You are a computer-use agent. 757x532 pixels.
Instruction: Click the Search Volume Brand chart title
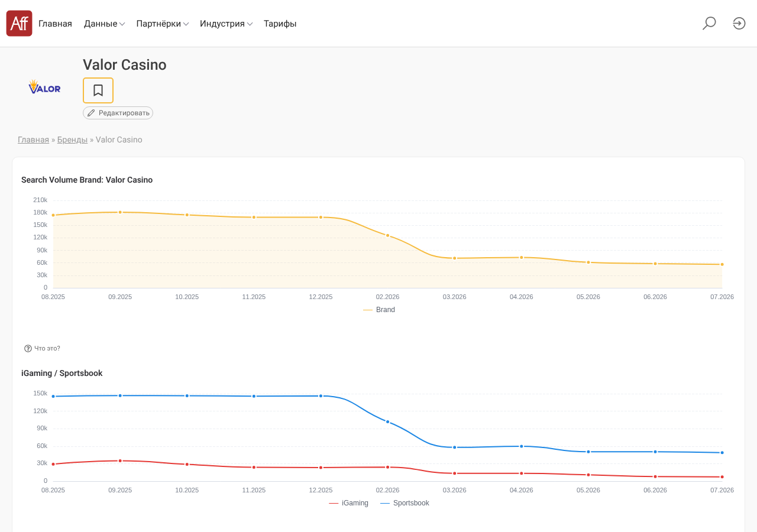click(x=87, y=180)
